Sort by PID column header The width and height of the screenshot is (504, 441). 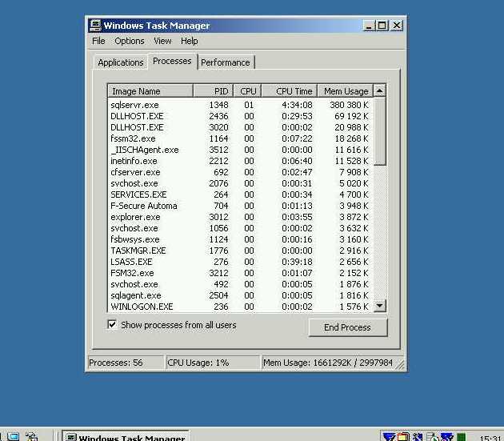[213, 91]
